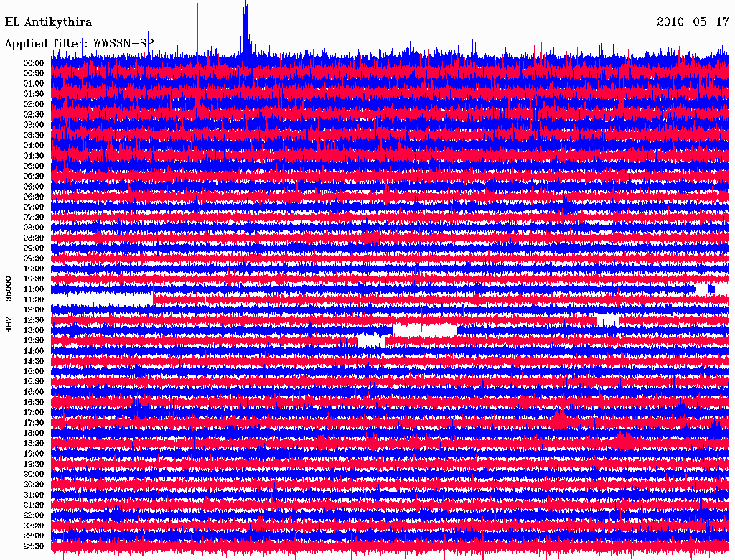Click the 09:30 time label
This screenshot has height=560, width=735.
34,258
